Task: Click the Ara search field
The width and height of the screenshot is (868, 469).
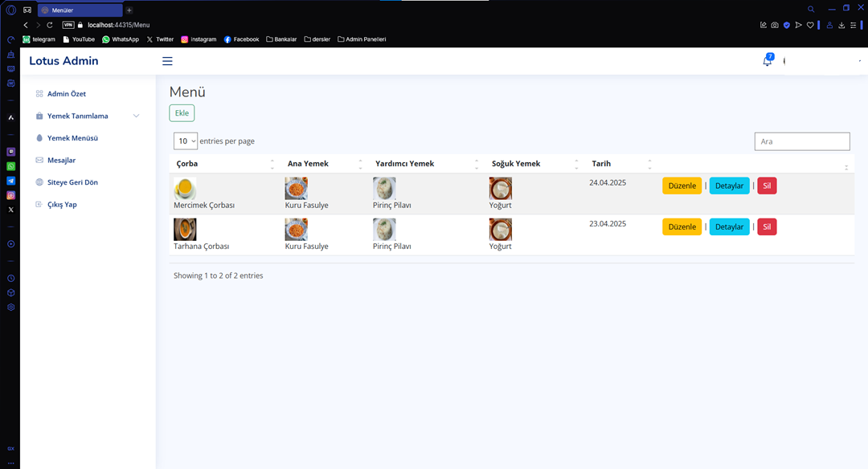Action: [x=801, y=141]
